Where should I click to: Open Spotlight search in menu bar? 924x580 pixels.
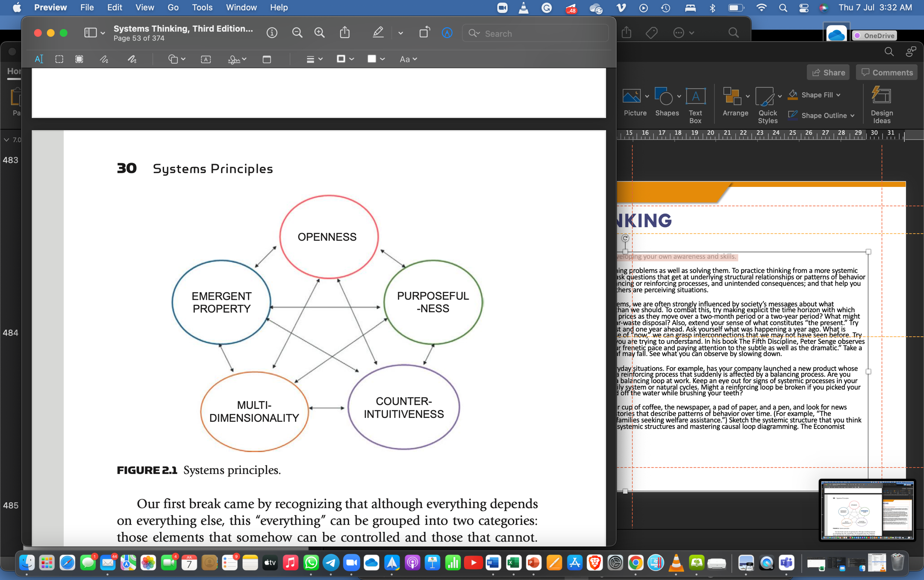(783, 8)
